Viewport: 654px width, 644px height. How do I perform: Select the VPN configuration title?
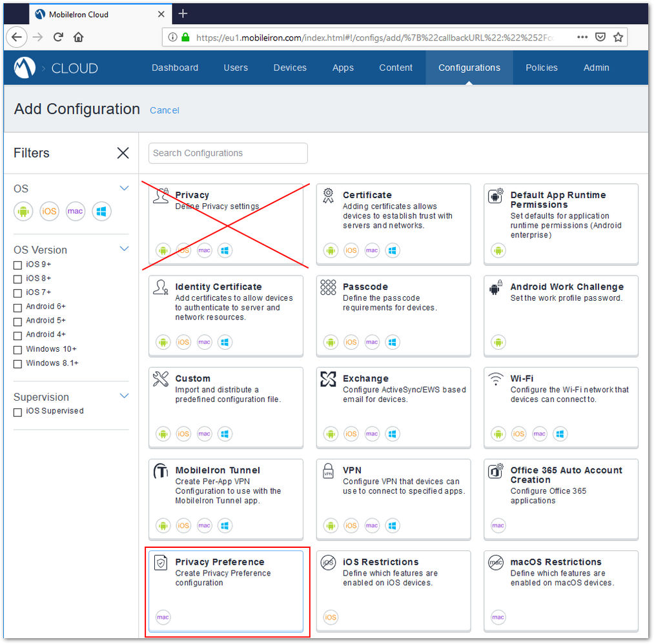pyautogui.click(x=352, y=470)
